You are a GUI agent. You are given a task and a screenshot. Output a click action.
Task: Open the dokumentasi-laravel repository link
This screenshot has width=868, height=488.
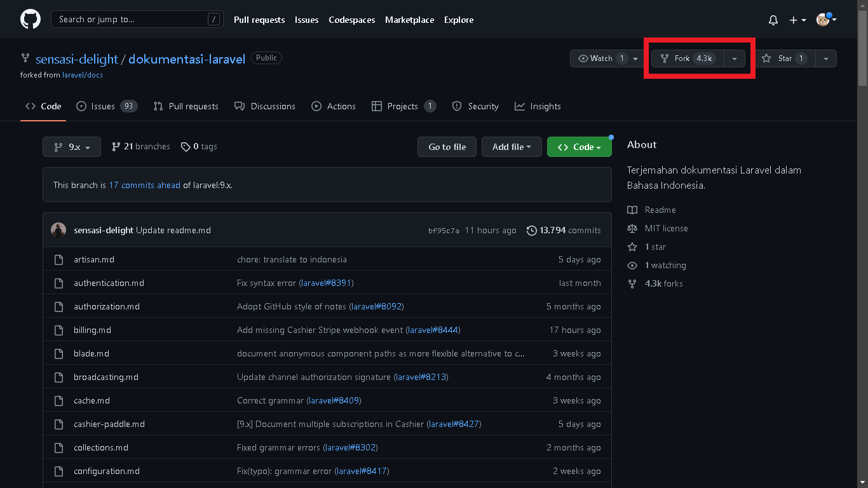[187, 59]
